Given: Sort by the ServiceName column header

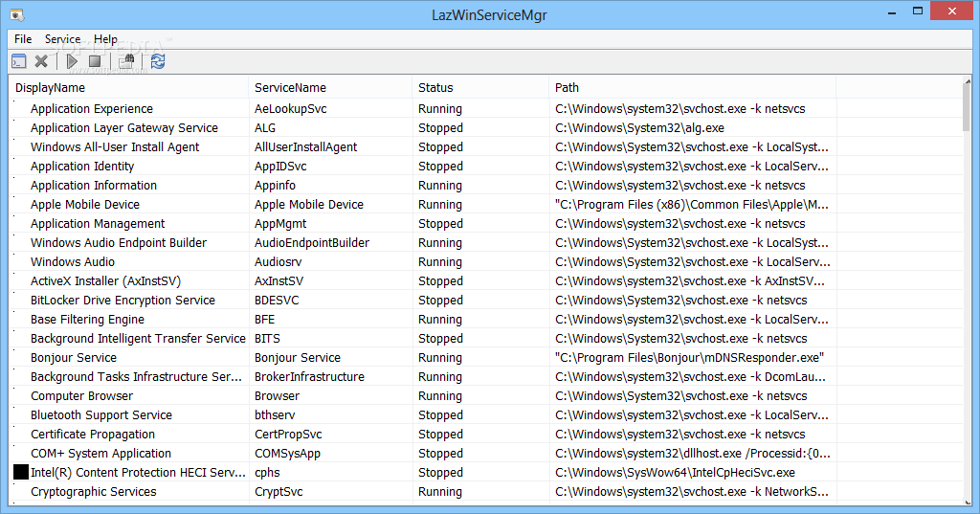Looking at the screenshot, I should (x=330, y=87).
